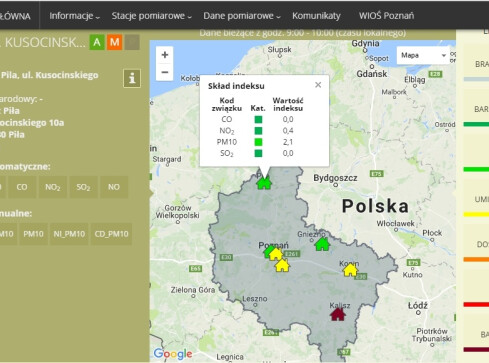Screen dimensions: 489x363
Task: Click the light green category square for PM10
Action: coord(258,142)
